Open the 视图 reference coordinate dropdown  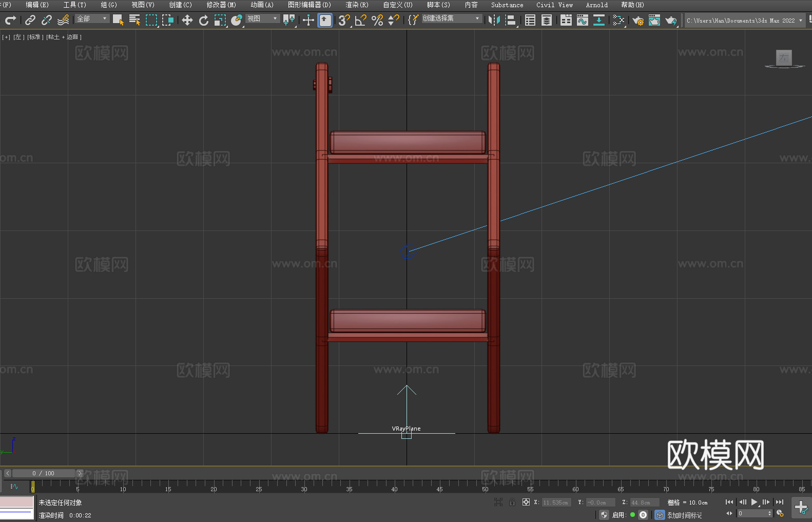point(263,18)
